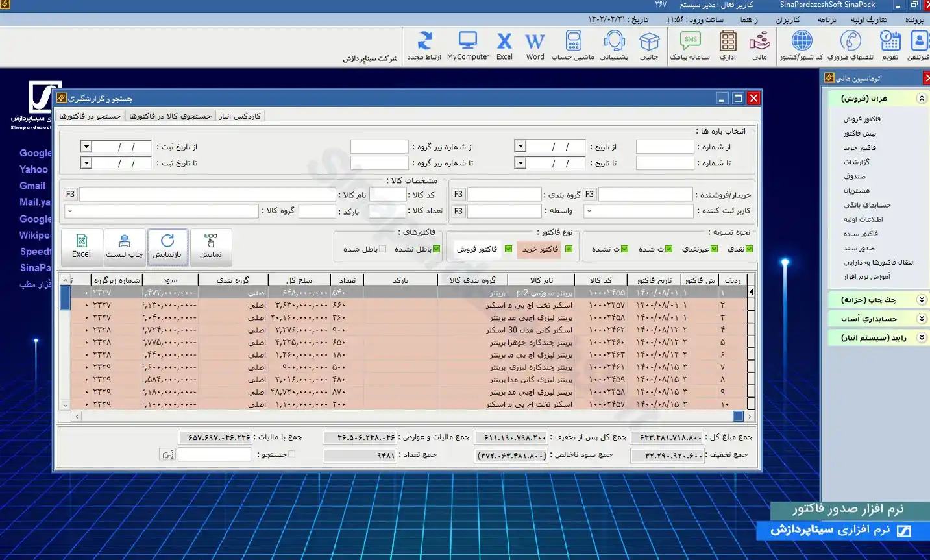930x560 pixels.
Task: Click the نمایش display button
Action: [x=210, y=247]
